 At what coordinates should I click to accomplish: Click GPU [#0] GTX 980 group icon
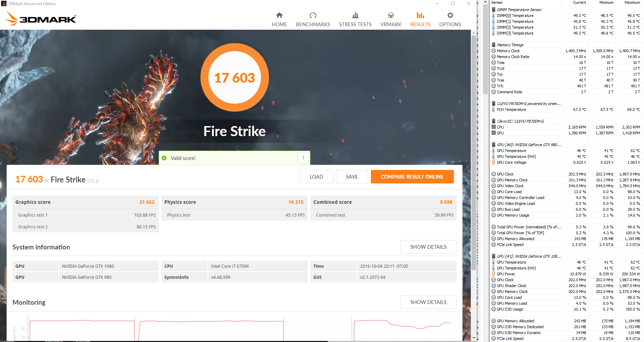click(494, 145)
